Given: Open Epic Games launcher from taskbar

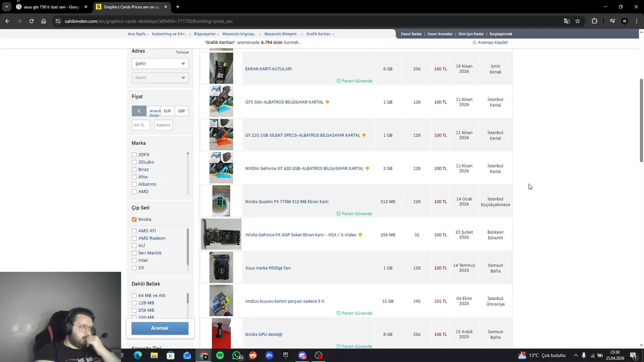Looking at the screenshot, I should (286, 355).
